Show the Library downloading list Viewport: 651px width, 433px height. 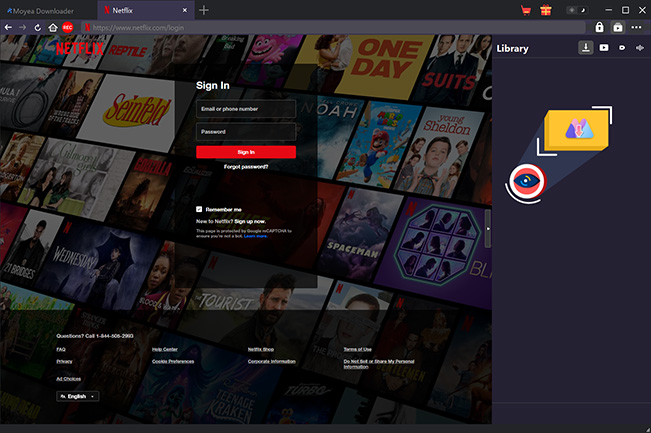click(x=586, y=48)
